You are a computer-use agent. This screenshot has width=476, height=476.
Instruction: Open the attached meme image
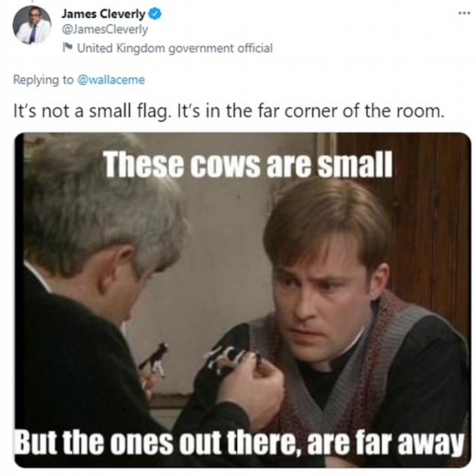click(x=242, y=300)
